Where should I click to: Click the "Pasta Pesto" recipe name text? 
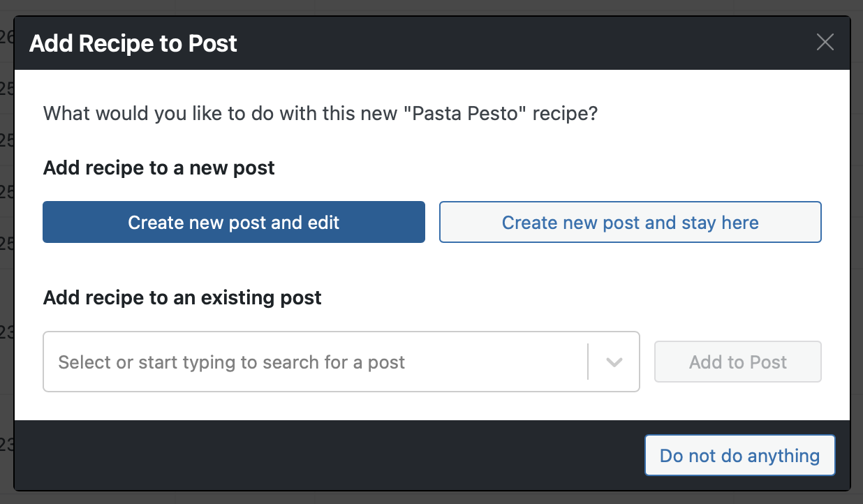(x=469, y=114)
